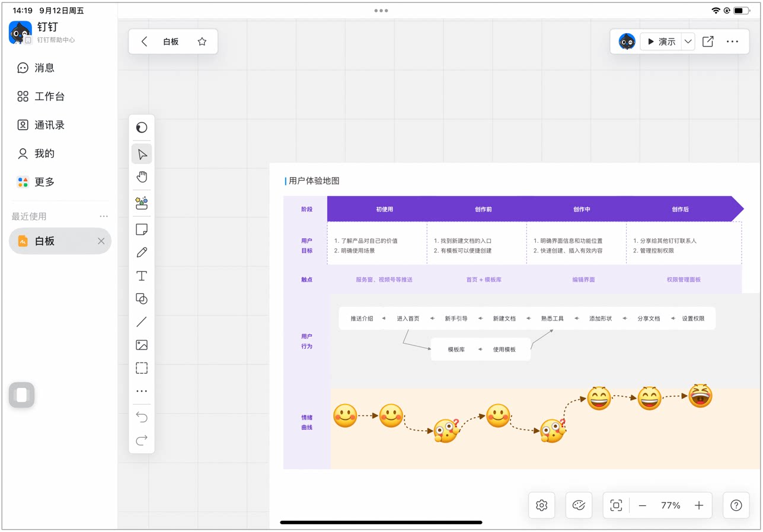The width and height of the screenshot is (763, 532).
Task: Open more tools ellipsis in toolbar
Action: click(142, 391)
